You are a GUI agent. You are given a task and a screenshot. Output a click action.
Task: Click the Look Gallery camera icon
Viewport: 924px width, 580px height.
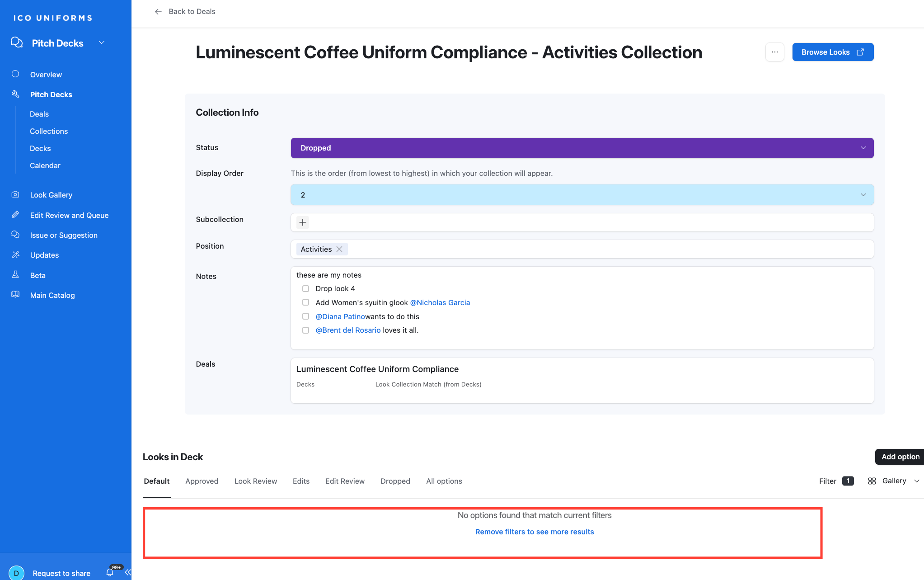click(x=15, y=194)
